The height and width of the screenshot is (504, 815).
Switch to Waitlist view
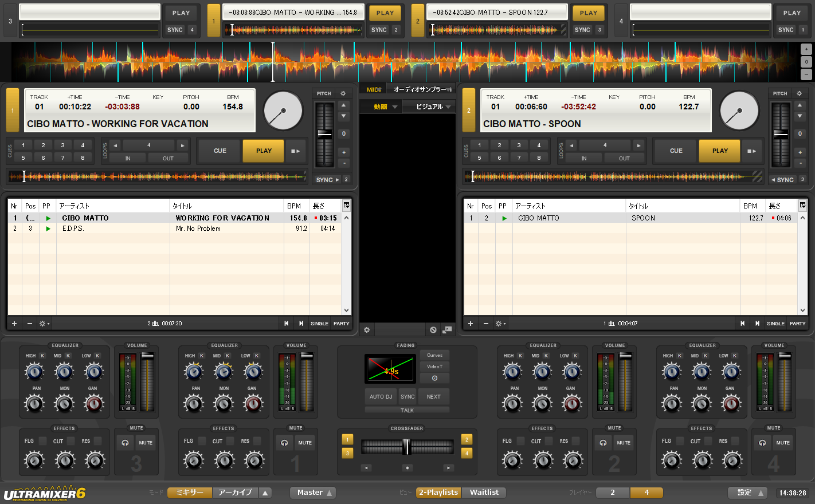[x=484, y=493]
